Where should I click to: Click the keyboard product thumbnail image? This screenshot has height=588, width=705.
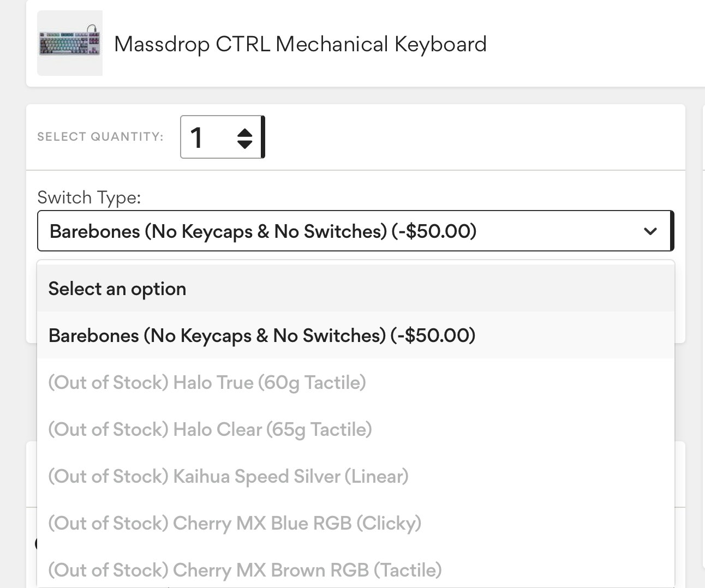[x=69, y=43]
